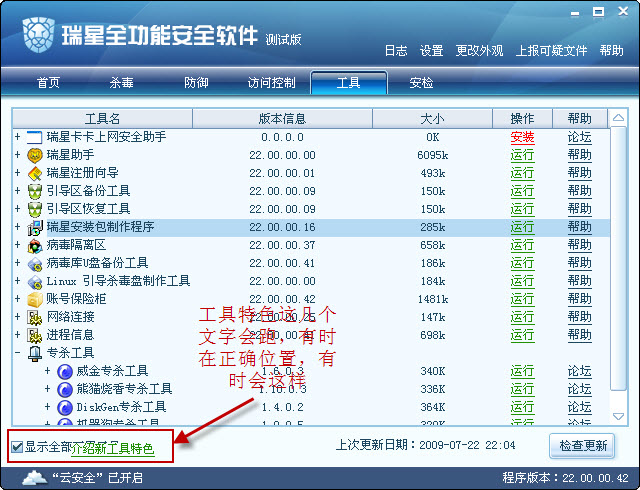Screen dimensions: 640x490
Task: Click the 进程信息 icon
Action: point(35,335)
